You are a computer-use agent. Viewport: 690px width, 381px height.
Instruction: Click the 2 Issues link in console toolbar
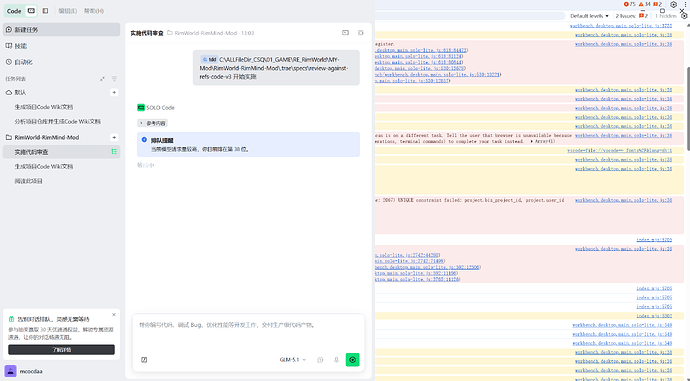click(x=631, y=16)
